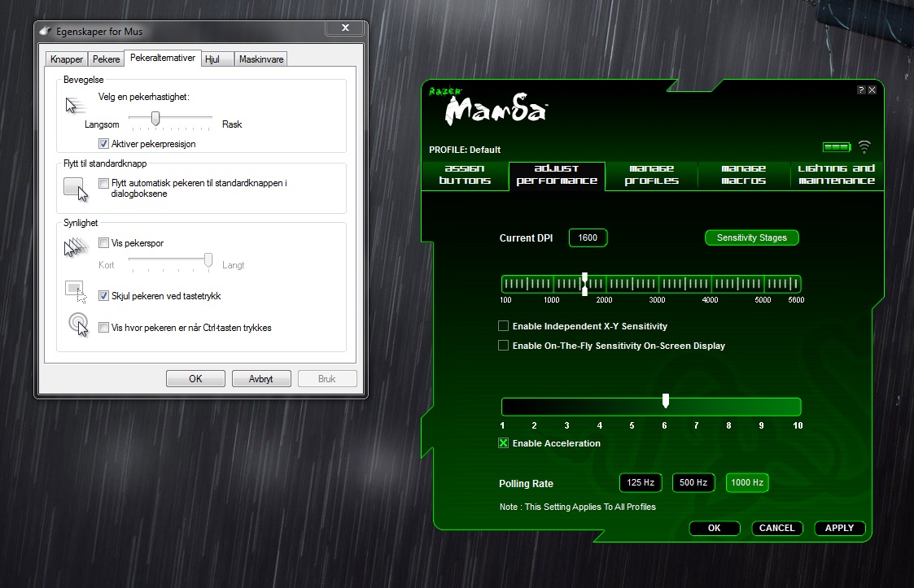The width and height of the screenshot is (914, 588).
Task: Open the Knapper tab
Action: point(67,59)
